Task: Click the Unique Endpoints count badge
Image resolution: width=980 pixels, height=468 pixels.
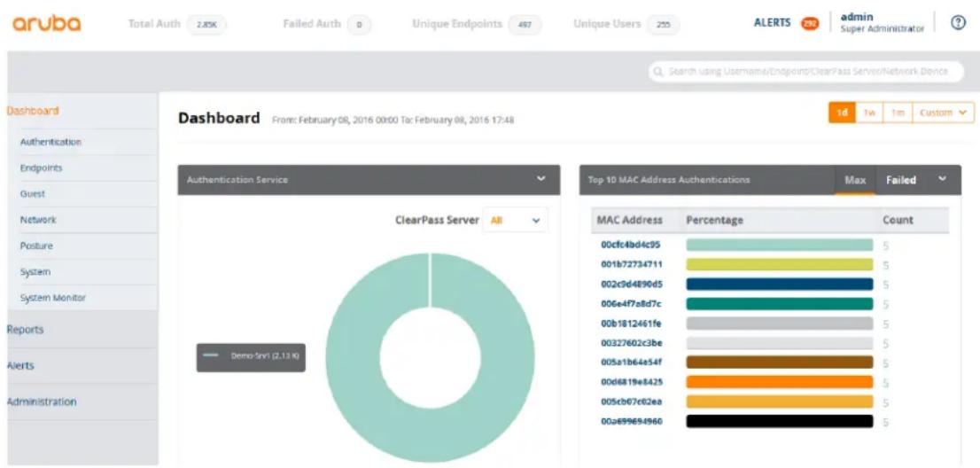Action: click(x=525, y=25)
